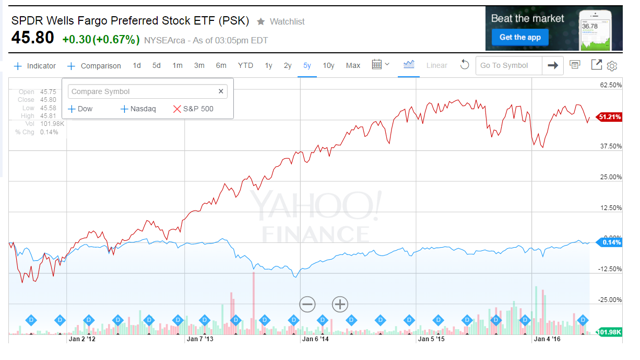Switch the chart range to 1y
This screenshot has width=640, height=360.
coord(268,65)
